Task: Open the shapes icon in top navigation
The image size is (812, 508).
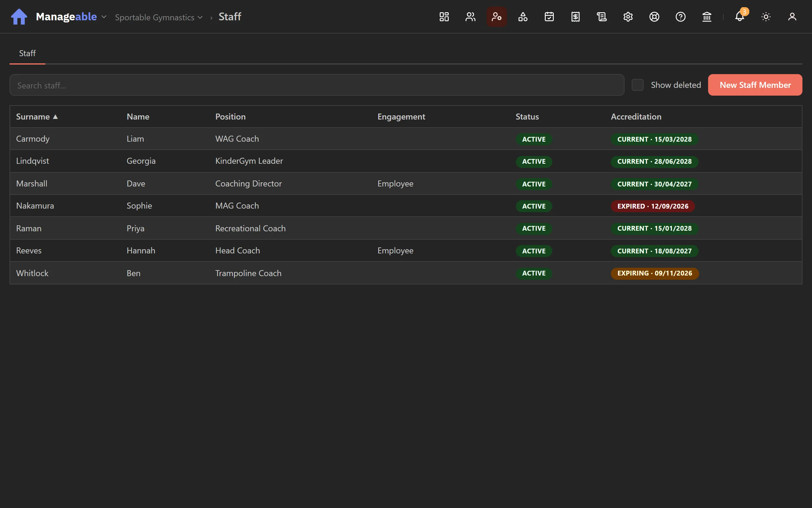Action: [x=523, y=17]
